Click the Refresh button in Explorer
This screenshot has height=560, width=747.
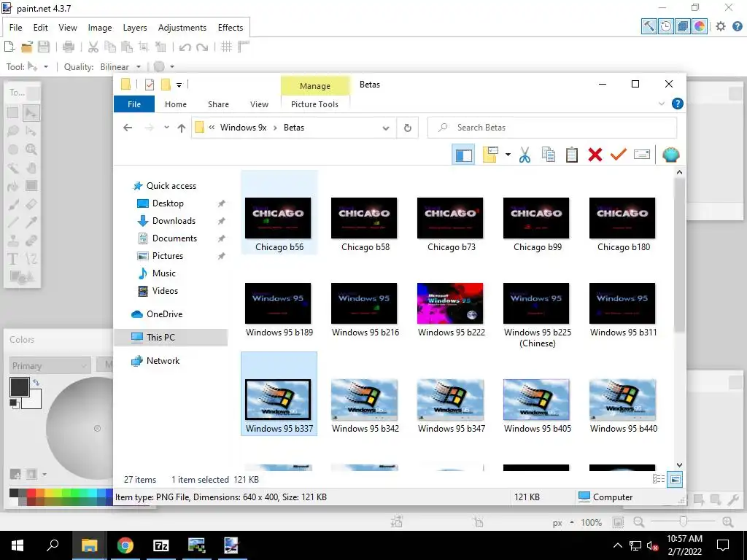coord(407,128)
